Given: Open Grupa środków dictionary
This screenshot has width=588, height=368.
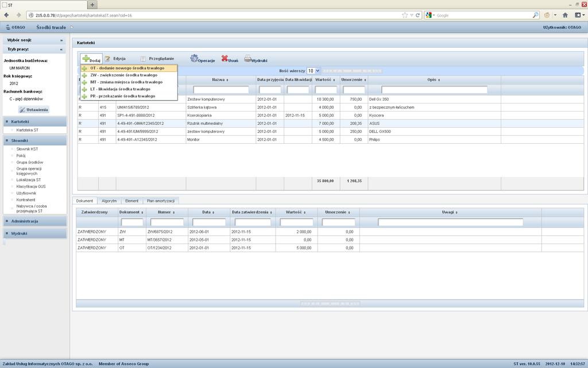Looking at the screenshot, I should click(x=30, y=162).
